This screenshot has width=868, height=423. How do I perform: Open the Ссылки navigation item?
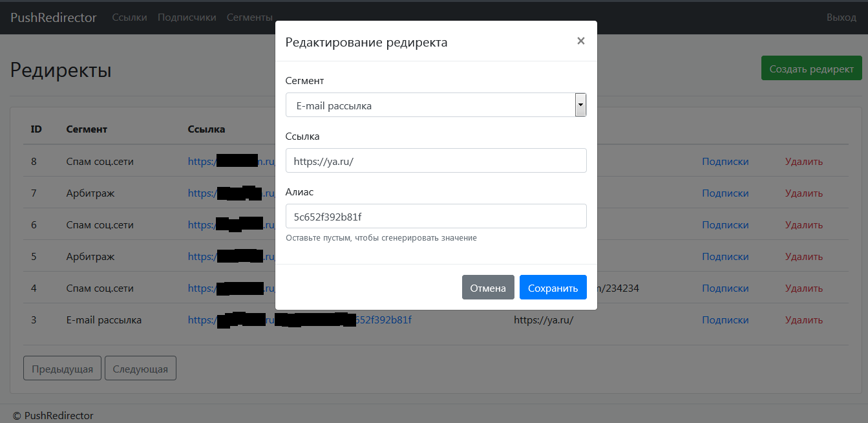click(129, 17)
